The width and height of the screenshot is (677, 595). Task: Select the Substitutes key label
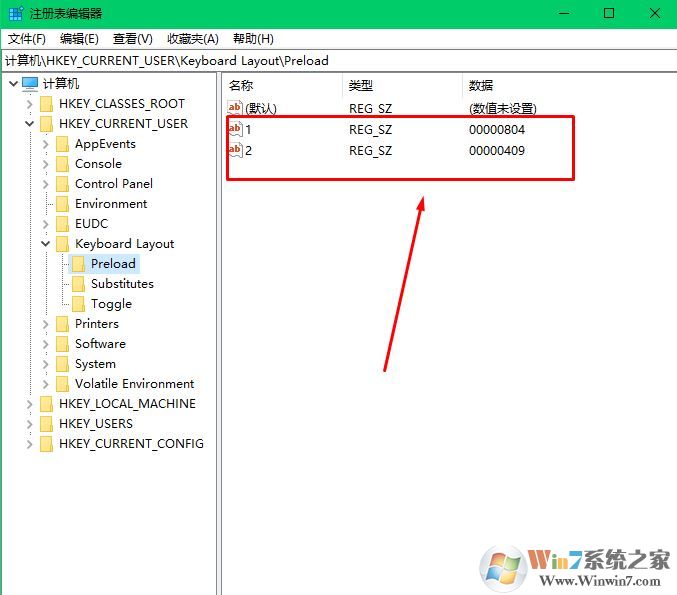[123, 284]
